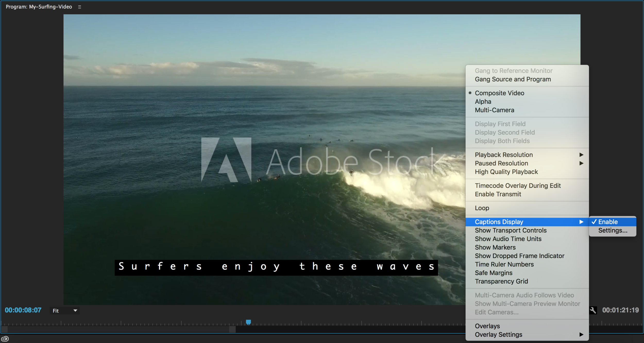Toggle Time Ruler Numbers

tap(527, 264)
